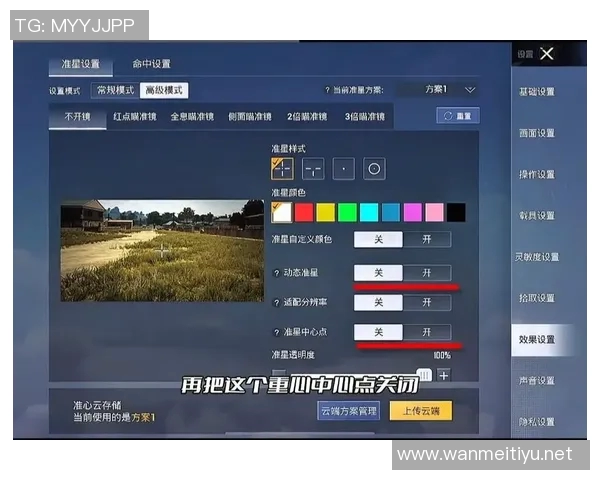Open 隐私设置 in the sidebar
Screen dimensions: 600x480
point(537,422)
